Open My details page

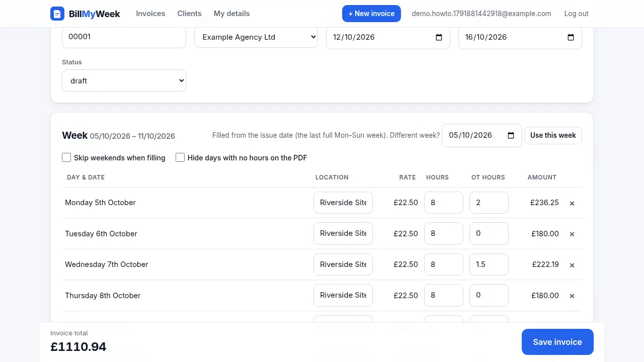[231, 14]
